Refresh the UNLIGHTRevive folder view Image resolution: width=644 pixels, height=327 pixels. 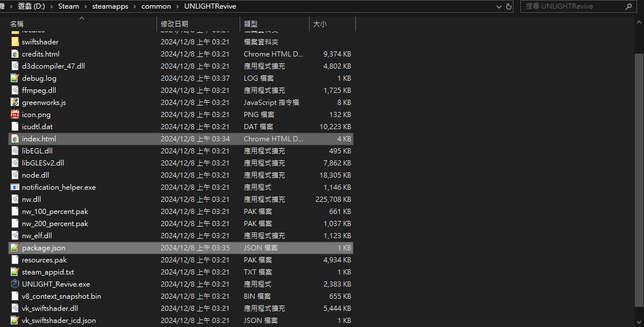click(509, 6)
